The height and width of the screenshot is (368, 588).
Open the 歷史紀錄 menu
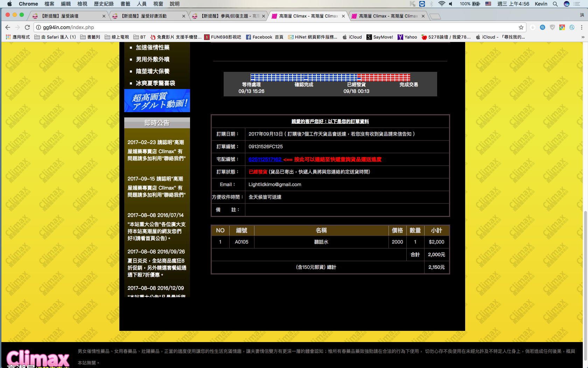tap(104, 4)
